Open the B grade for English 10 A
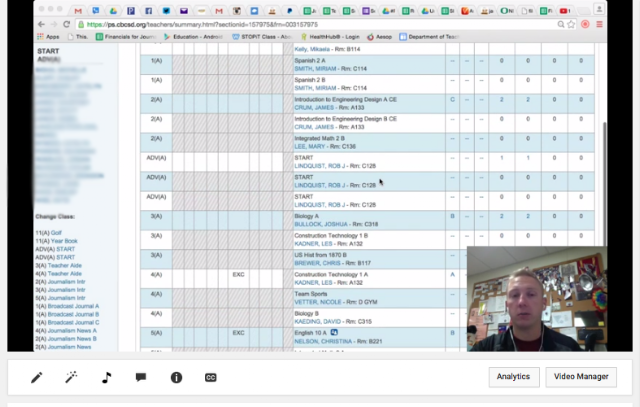This screenshot has height=407, width=640. tap(452, 333)
